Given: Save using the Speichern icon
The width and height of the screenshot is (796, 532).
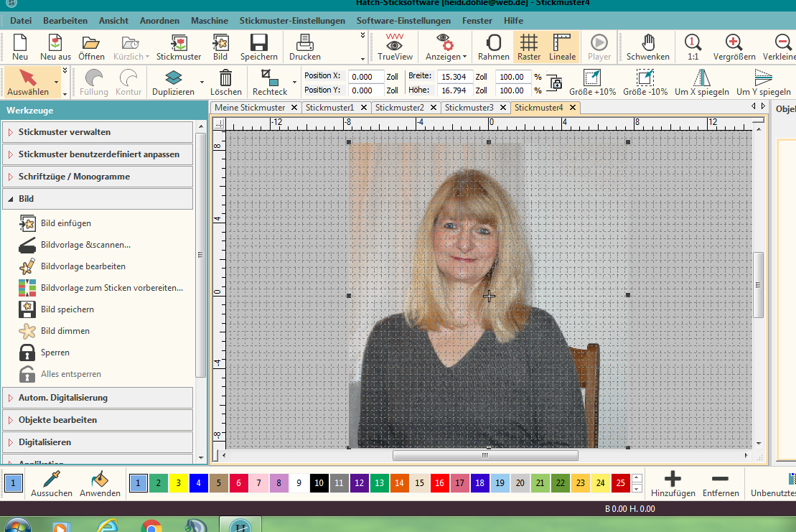Looking at the screenshot, I should tap(259, 47).
